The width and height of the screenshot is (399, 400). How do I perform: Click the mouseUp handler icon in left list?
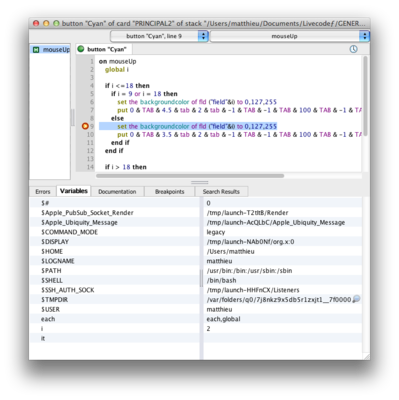(x=36, y=50)
